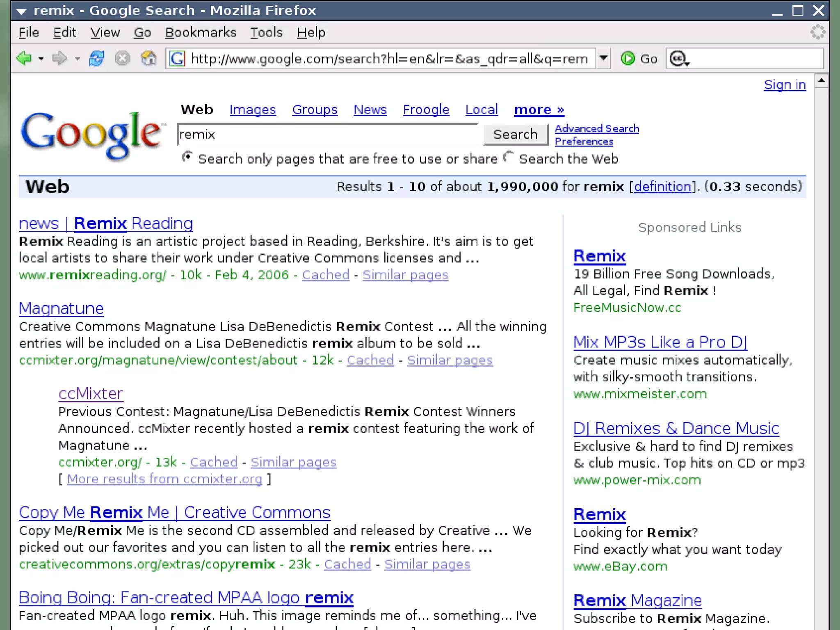Go to the Home page icon
Image resolution: width=840 pixels, height=630 pixels.
coord(148,59)
